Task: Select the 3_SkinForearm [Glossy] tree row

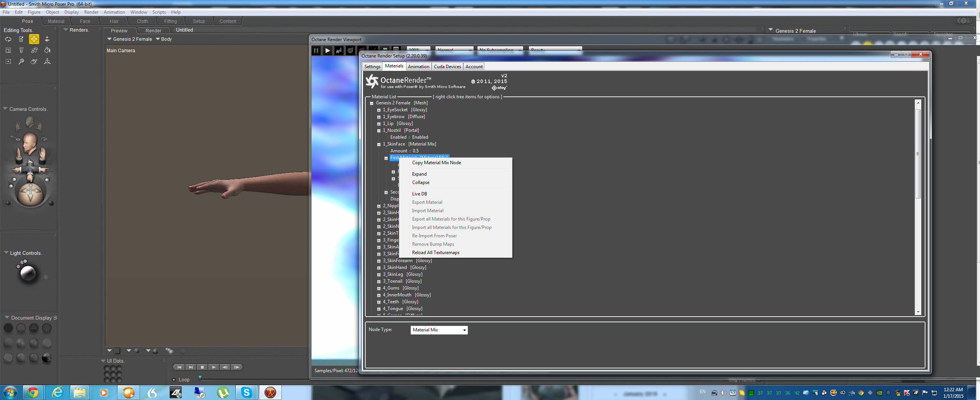Action: pos(407,261)
